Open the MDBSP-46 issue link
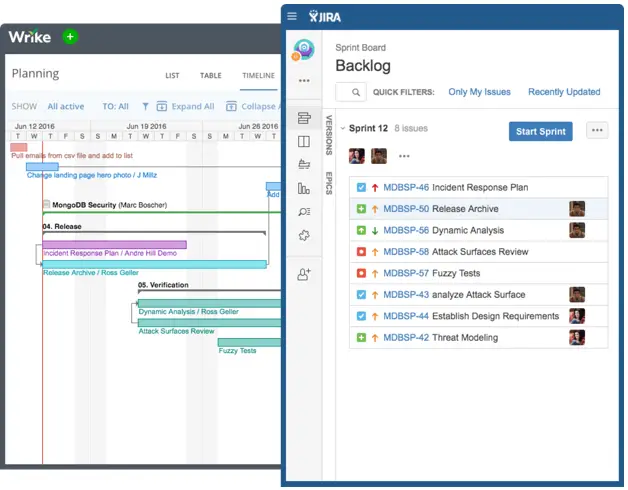 [406, 188]
